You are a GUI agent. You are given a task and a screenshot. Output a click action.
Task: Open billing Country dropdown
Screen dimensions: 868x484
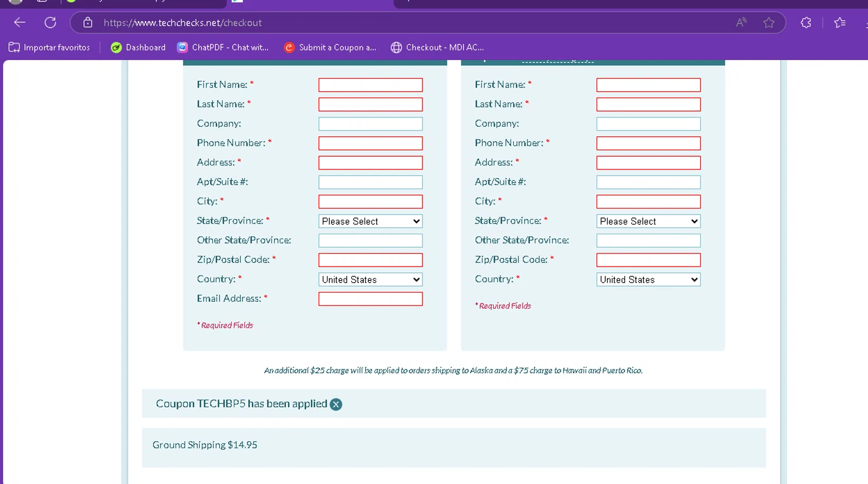click(x=370, y=279)
